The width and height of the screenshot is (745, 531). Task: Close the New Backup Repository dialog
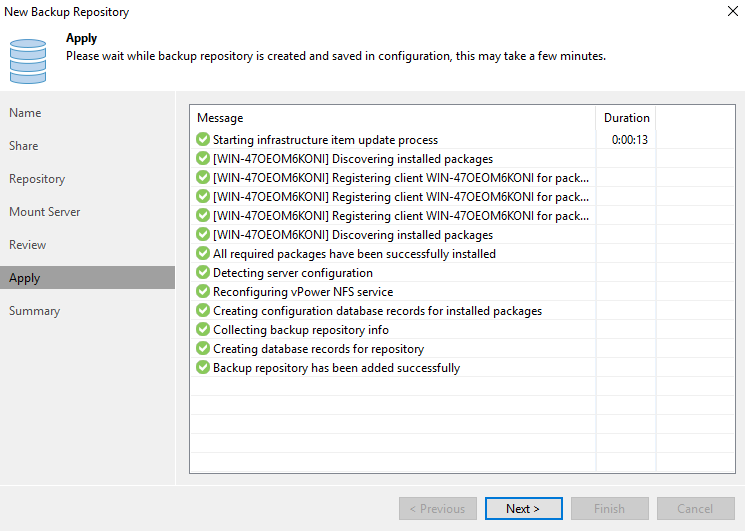(733, 11)
